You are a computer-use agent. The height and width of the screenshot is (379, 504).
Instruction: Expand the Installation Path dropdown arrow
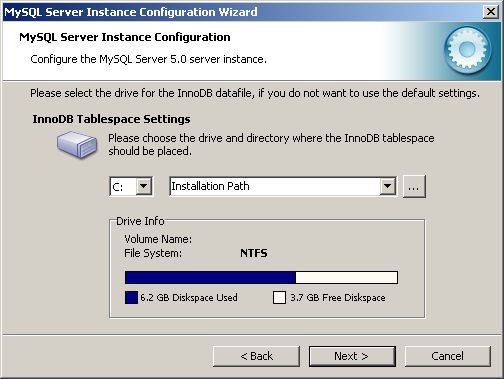[387, 186]
